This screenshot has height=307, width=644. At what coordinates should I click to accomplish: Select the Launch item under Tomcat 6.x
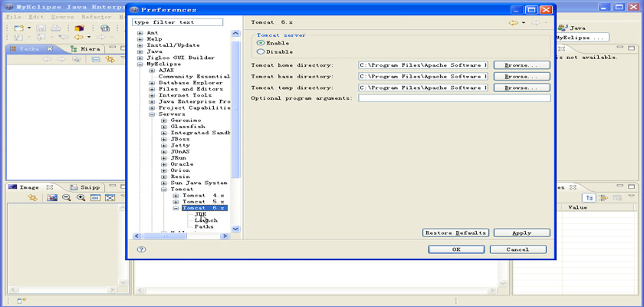coord(206,220)
